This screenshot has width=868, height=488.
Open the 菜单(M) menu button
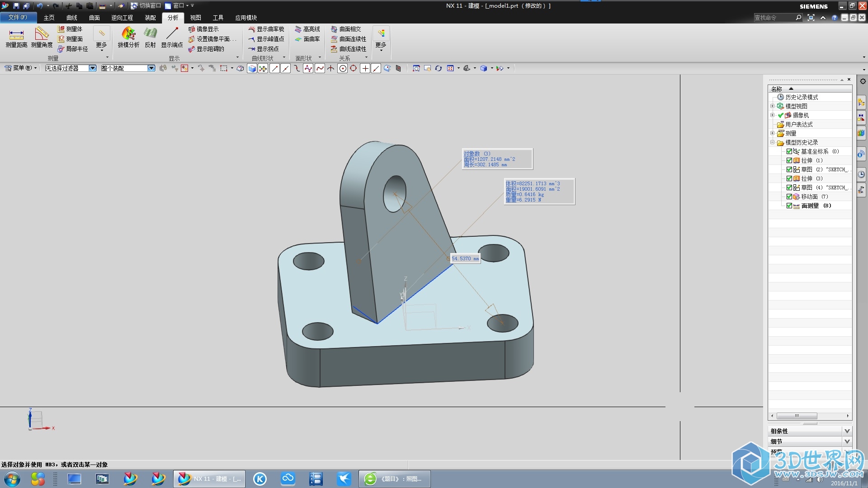20,68
